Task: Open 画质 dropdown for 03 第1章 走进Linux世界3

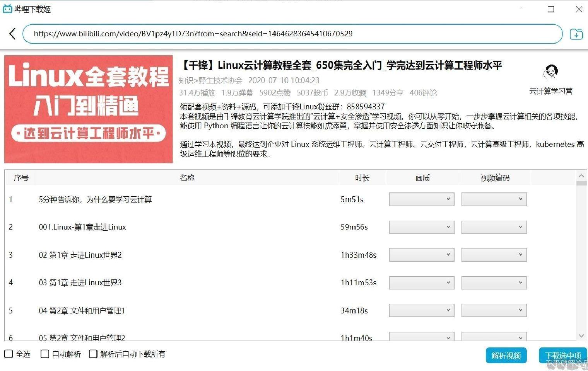Action: [422, 283]
